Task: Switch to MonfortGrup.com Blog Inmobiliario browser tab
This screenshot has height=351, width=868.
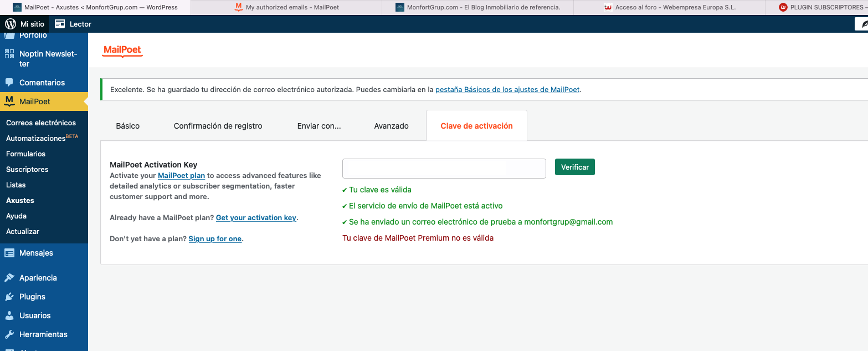Action: 477,7
